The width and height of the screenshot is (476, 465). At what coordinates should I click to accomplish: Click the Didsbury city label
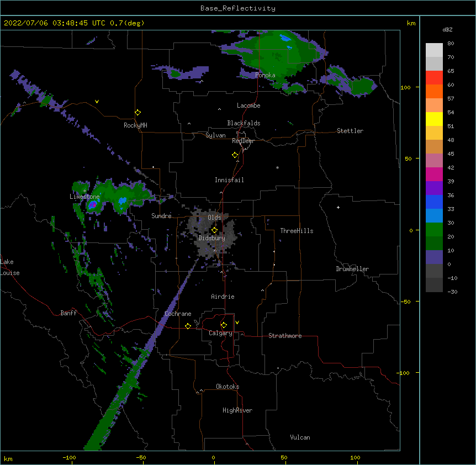tap(212, 238)
